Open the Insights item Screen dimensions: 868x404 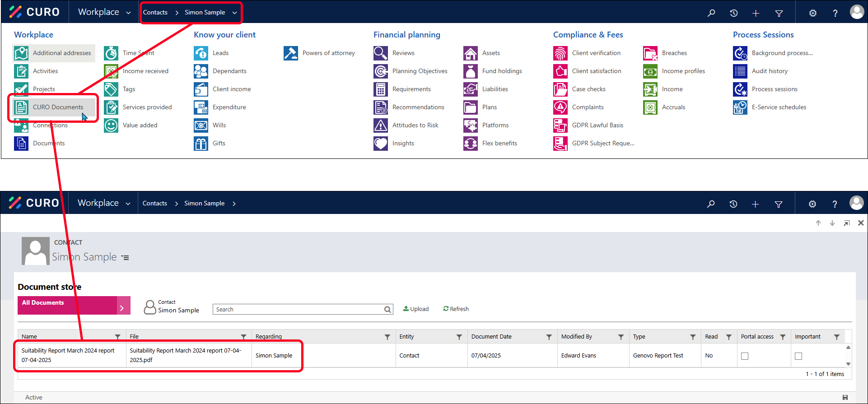click(394, 144)
